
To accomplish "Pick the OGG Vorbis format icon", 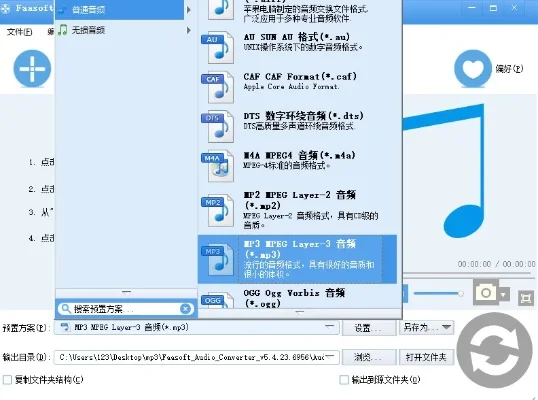I will [218, 300].
